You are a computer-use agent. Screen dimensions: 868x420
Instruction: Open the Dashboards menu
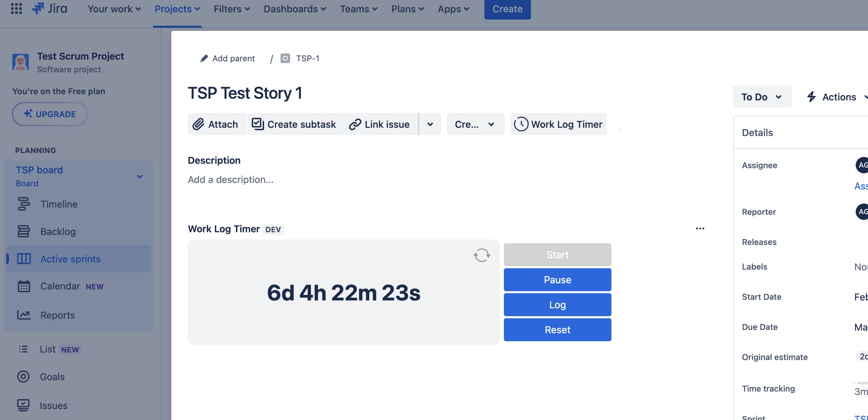[294, 9]
